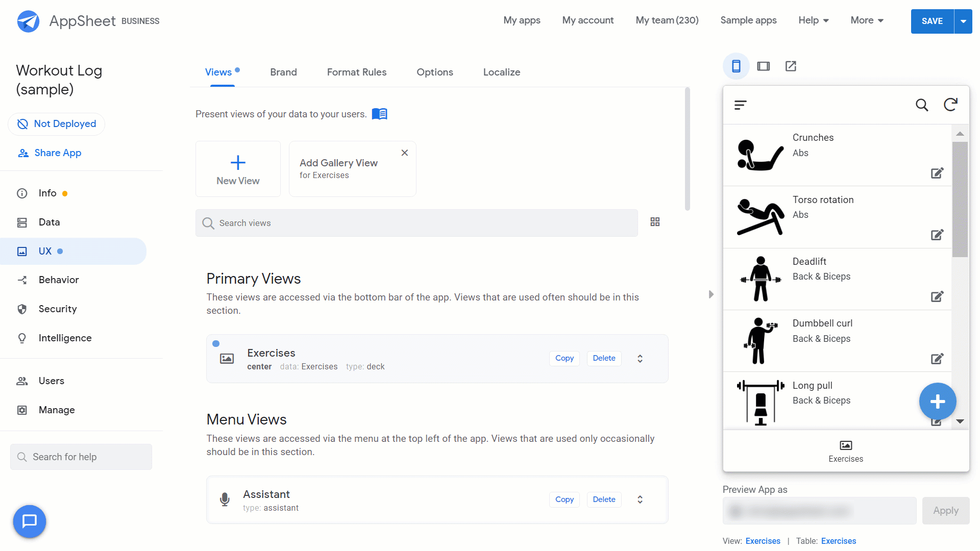The height and width of the screenshot is (551, 980).
Task: Select the tablet preview layout icon
Action: (763, 66)
